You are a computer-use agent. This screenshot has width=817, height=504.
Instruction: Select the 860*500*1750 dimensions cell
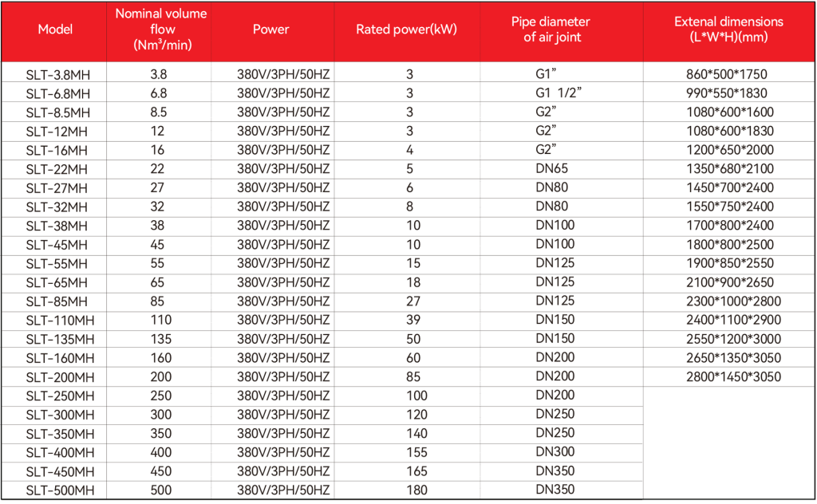726,75
